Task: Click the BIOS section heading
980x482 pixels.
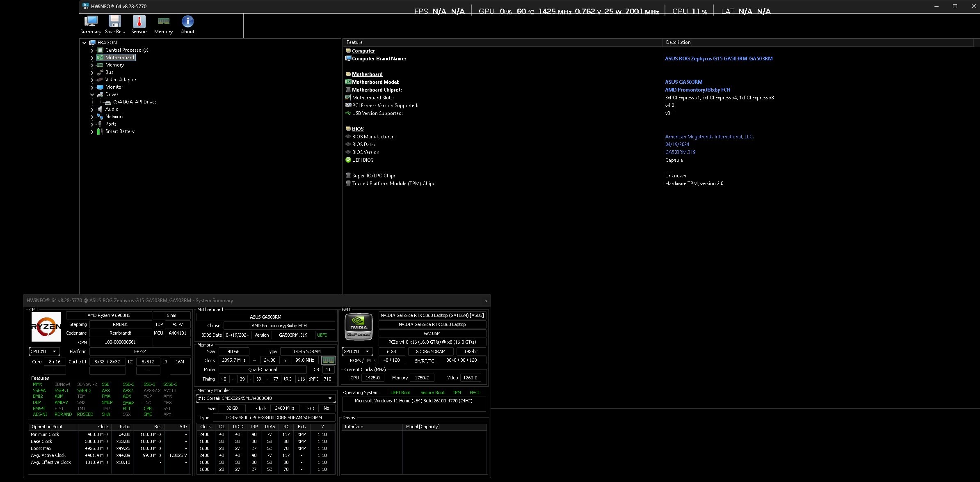Action: (x=358, y=129)
